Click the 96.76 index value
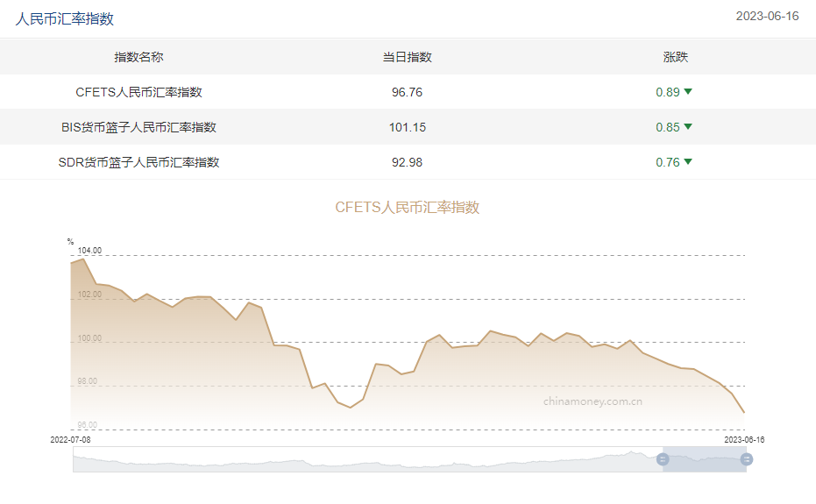This screenshot has width=816, height=504. coord(407,92)
